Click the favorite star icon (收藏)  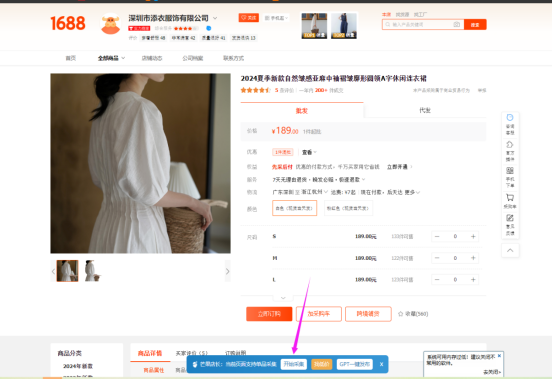tap(400, 314)
